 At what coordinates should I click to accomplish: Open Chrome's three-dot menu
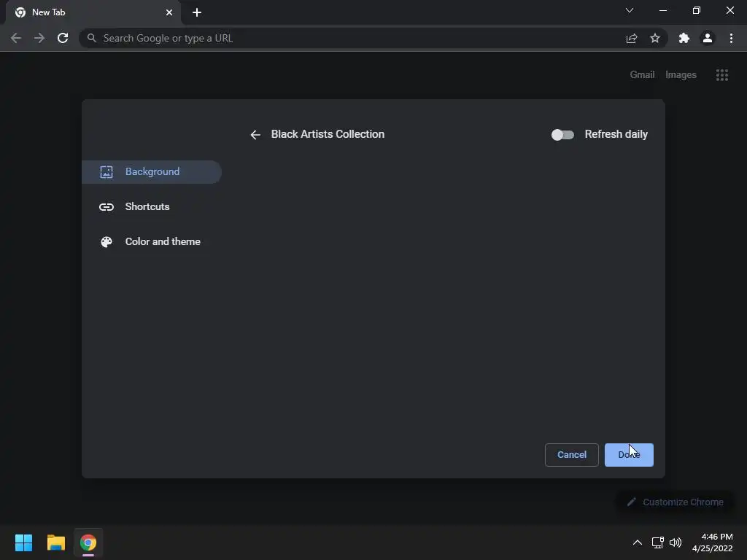731,38
